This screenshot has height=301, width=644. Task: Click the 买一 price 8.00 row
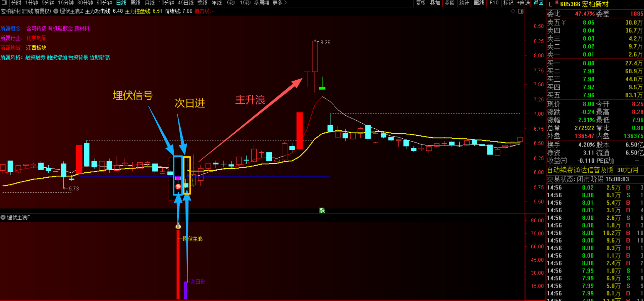595,63
